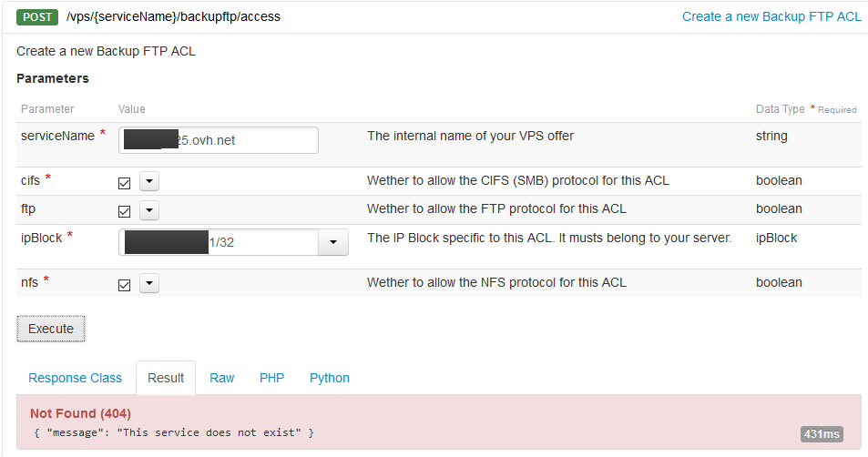Open the cifs value dropdown arrow

click(x=149, y=182)
